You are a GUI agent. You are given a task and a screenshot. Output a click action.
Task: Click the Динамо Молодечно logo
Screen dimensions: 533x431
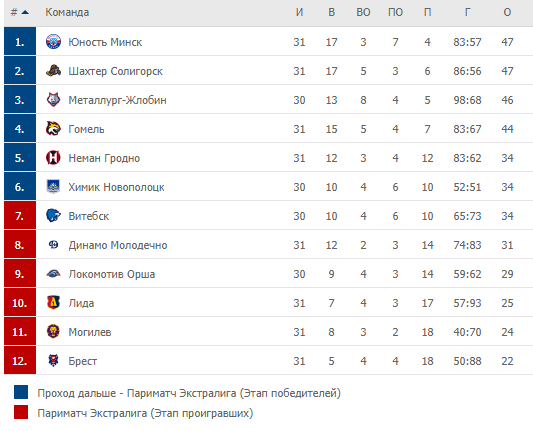53,244
